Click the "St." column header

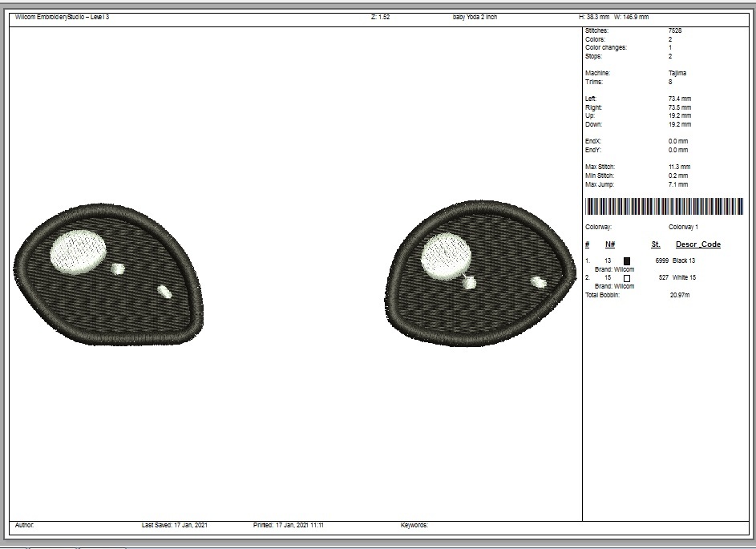point(656,244)
